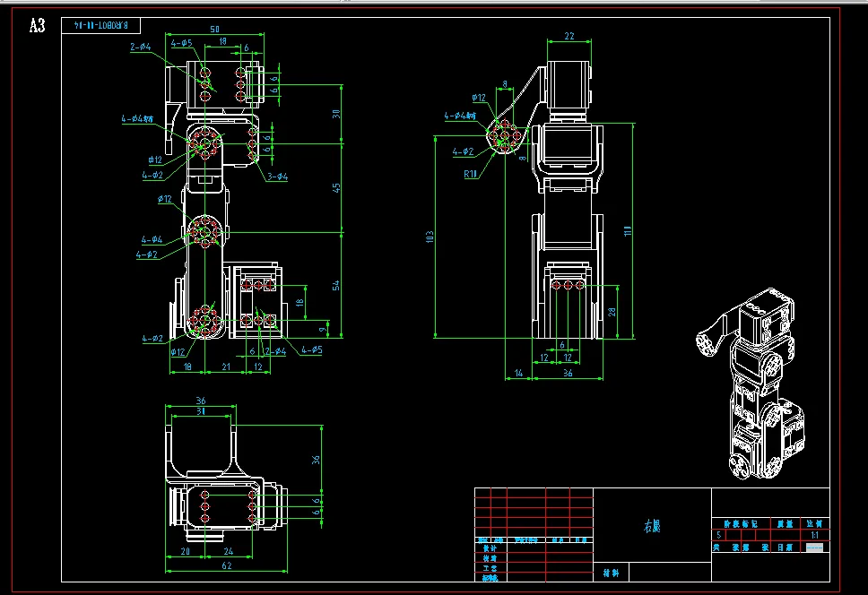Select the 30 vertical dimension text

336,114
